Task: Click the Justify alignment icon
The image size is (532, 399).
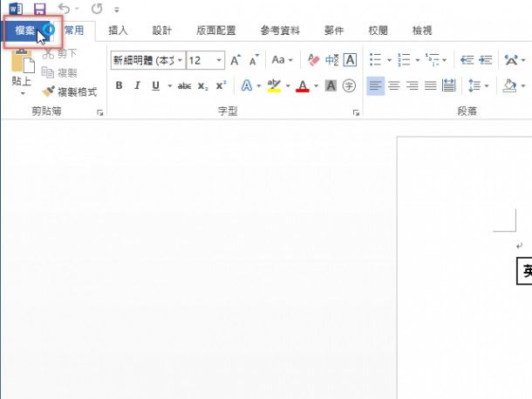Action: click(430, 85)
